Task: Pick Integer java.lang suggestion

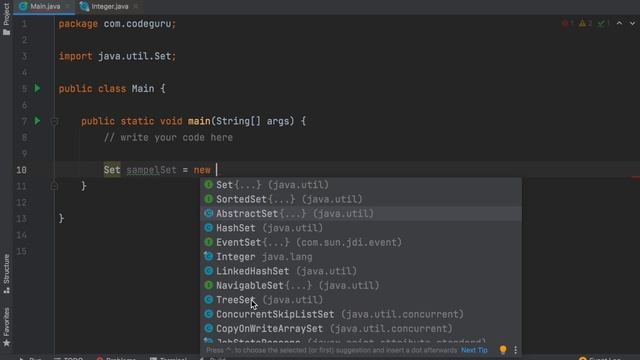Action: pyautogui.click(x=361, y=257)
